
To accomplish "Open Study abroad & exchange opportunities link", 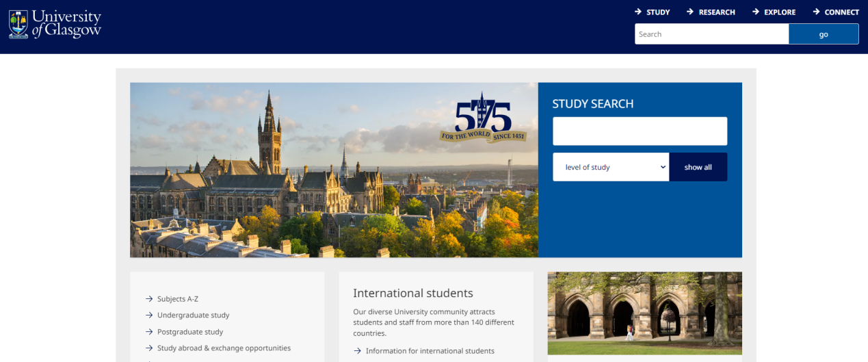I will click(224, 348).
